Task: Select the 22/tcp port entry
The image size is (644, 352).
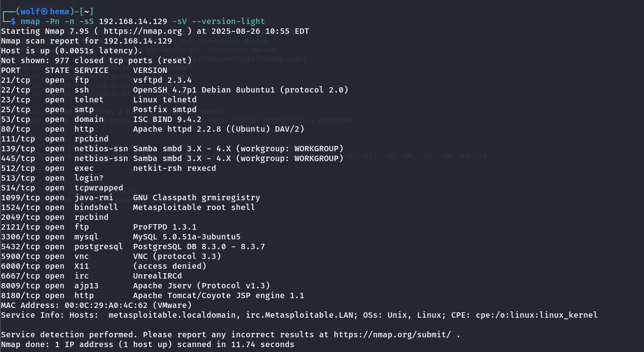Action: point(16,90)
